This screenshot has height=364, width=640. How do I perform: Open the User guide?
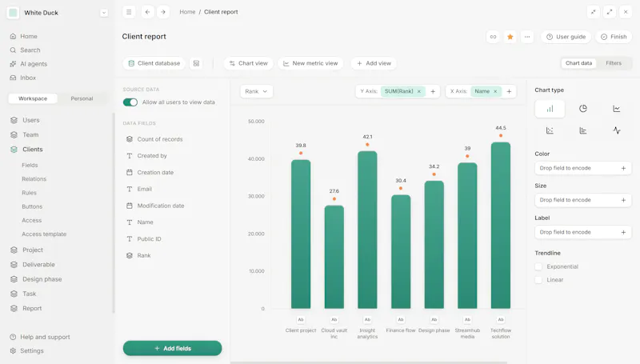pyautogui.click(x=566, y=37)
